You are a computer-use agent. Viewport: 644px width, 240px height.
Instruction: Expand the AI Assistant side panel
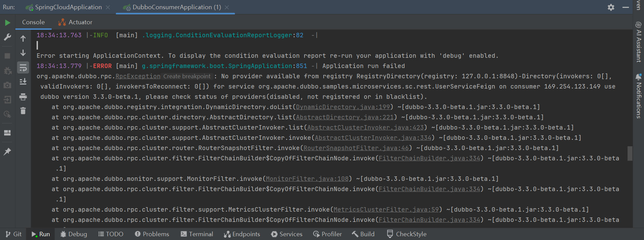point(638,42)
